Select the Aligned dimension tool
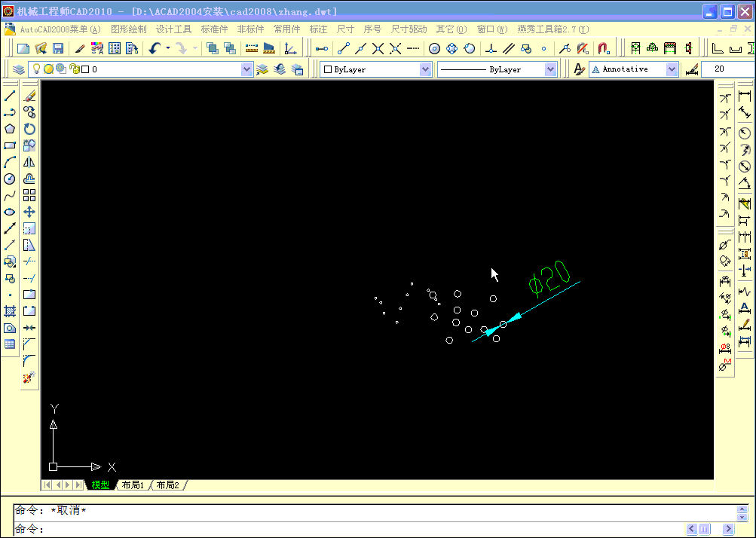 (x=745, y=113)
